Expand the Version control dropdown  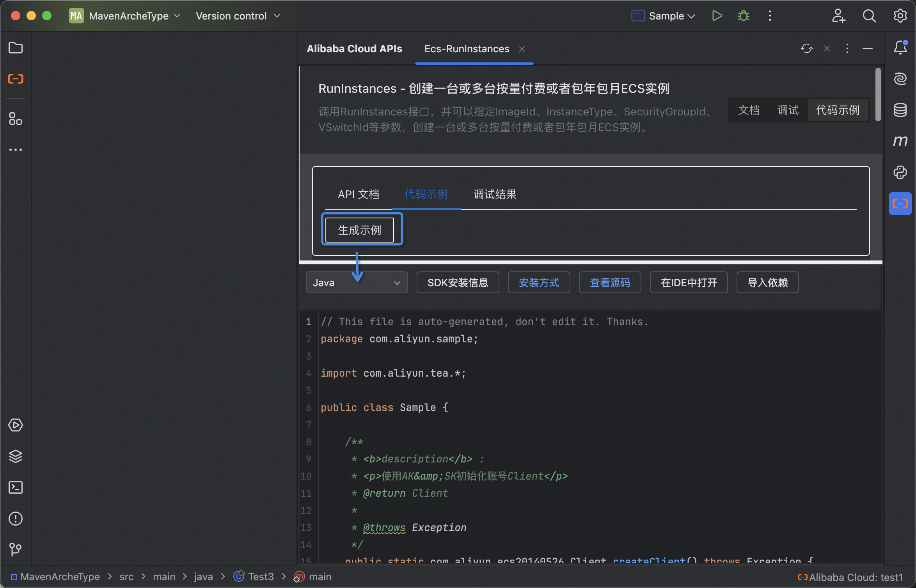238,16
